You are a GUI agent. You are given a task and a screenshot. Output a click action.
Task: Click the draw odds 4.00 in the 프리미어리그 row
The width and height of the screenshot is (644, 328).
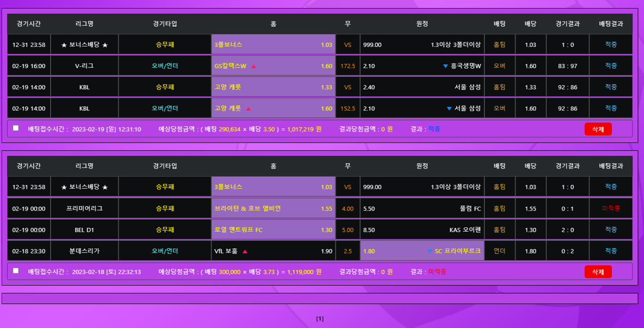click(x=347, y=208)
